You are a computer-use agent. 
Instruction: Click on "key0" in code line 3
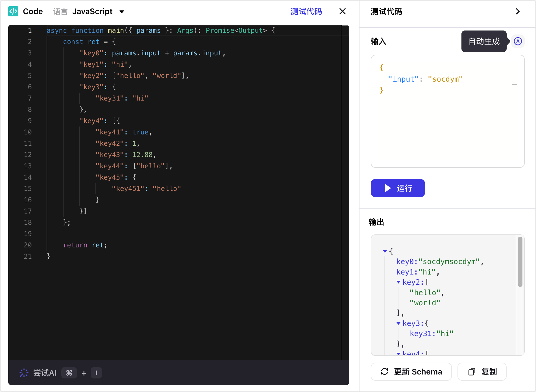pos(91,53)
